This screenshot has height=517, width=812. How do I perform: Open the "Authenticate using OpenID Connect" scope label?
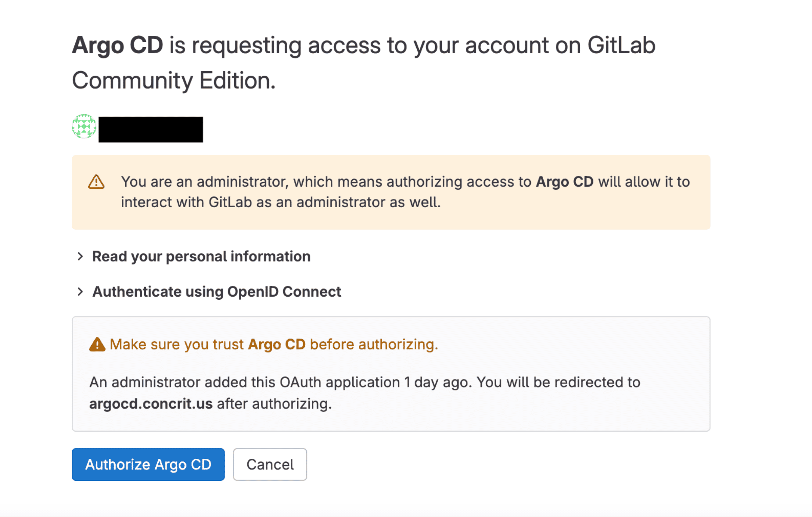click(x=217, y=291)
